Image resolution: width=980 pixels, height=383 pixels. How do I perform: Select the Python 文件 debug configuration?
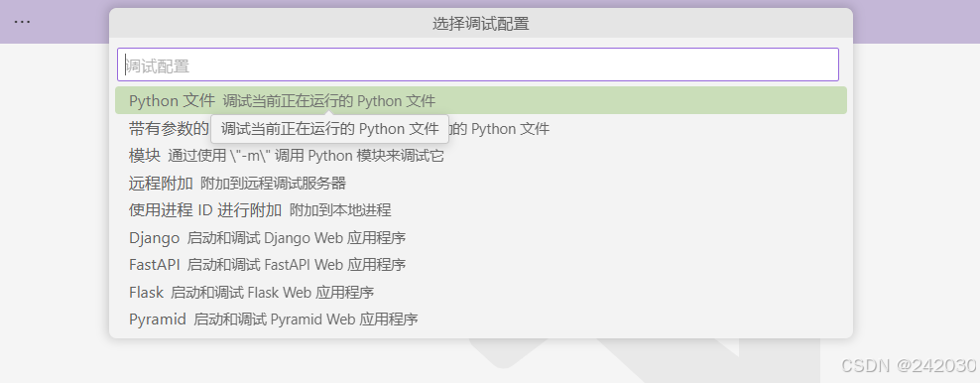pyautogui.click(x=481, y=100)
